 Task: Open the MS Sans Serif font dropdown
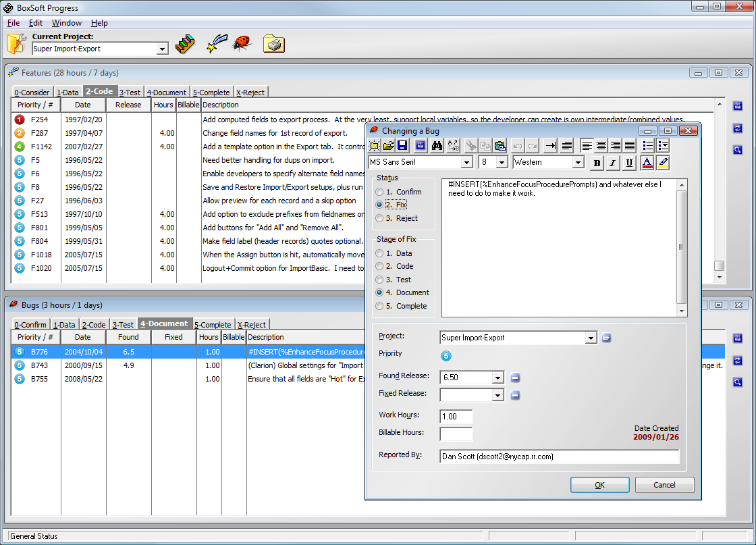click(x=466, y=163)
